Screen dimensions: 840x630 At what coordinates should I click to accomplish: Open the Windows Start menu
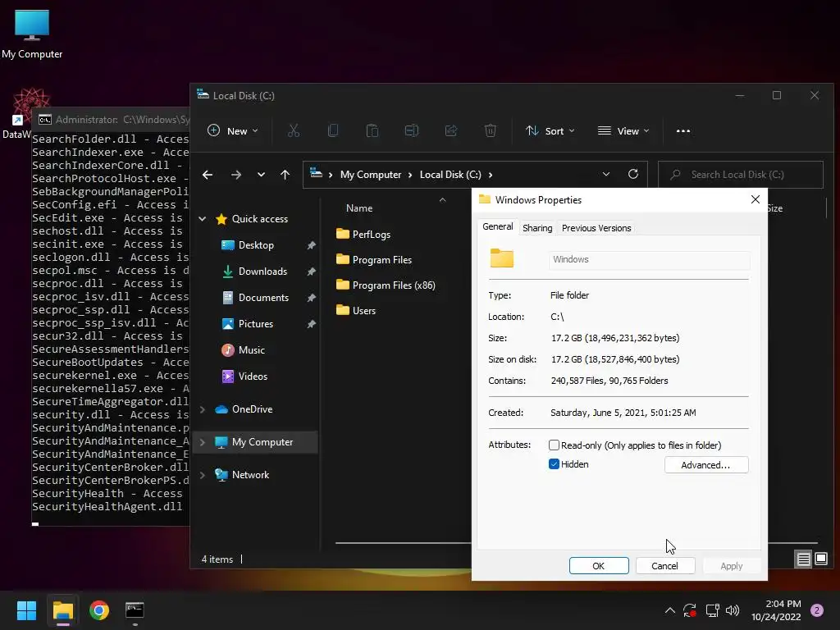[x=26, y=610]
